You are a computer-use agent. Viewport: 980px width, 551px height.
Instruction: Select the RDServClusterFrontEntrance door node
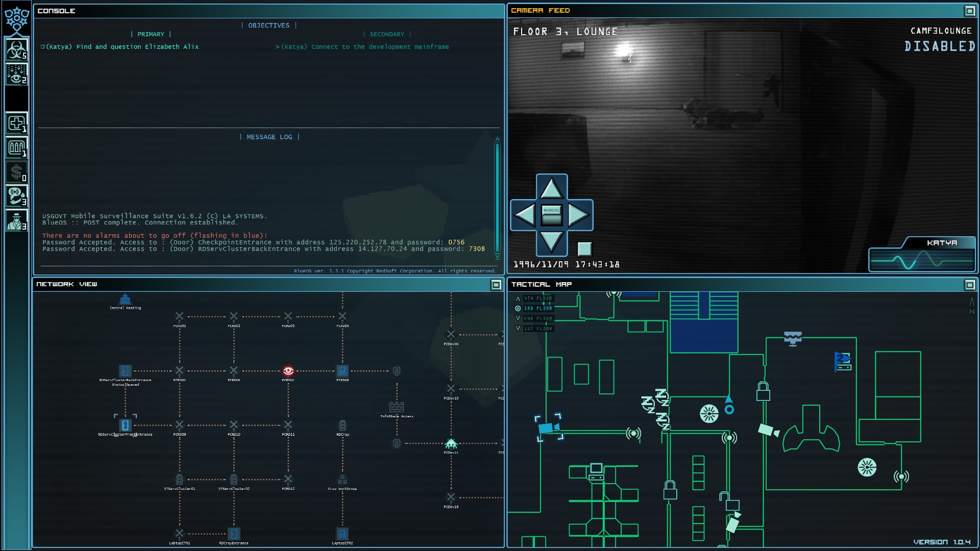click(x=125, y=425)
